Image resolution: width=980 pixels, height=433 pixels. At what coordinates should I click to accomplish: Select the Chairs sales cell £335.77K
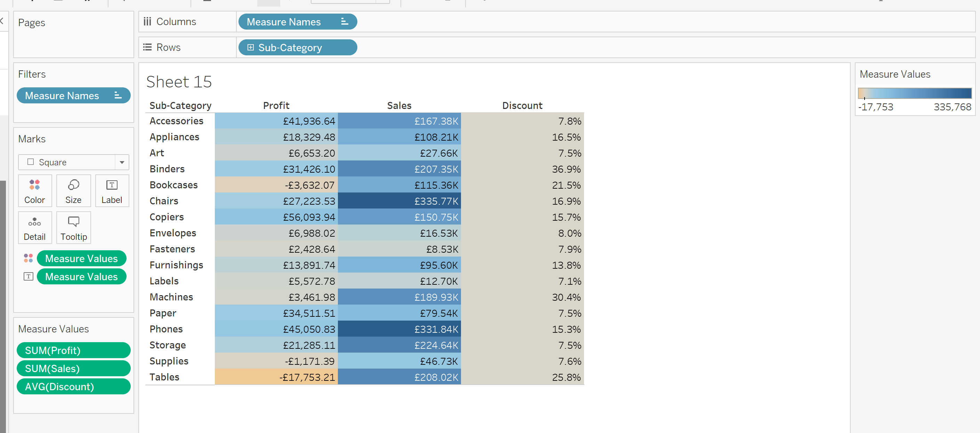point(399,201)
